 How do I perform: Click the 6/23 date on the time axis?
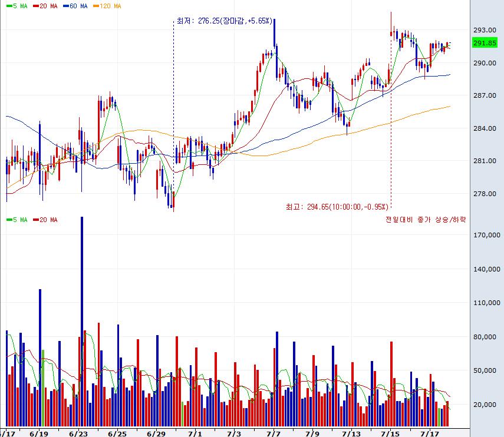(x=78, y=434)
